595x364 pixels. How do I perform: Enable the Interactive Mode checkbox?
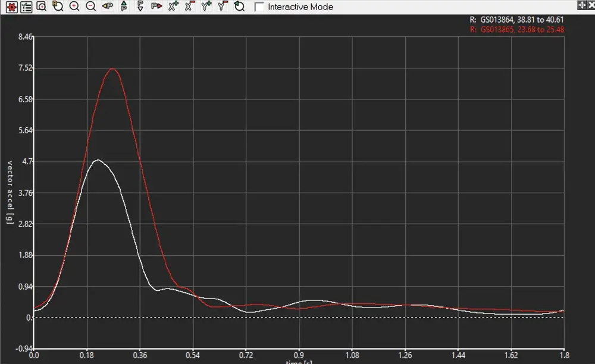(x=259, y=7)
